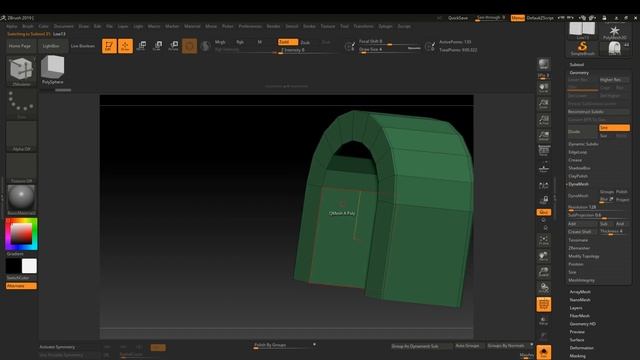Collapse the DynaMesh section

[578, 184]
